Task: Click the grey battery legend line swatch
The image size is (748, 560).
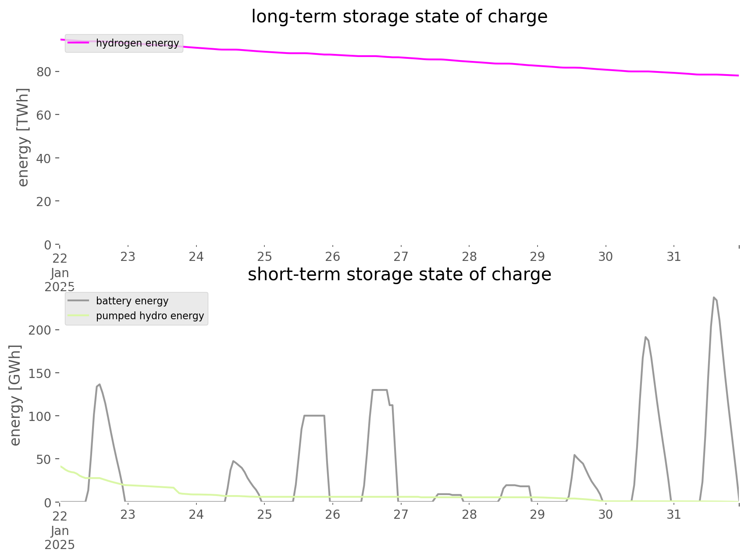Action: coord(78,301)
